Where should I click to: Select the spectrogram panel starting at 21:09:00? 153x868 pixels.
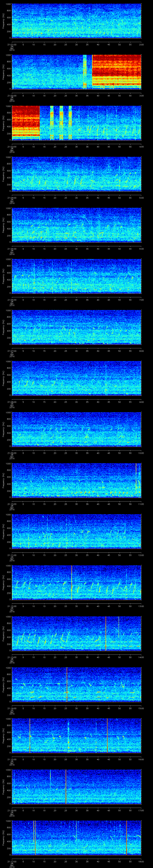pyautogui.click(x=76, y=429)
